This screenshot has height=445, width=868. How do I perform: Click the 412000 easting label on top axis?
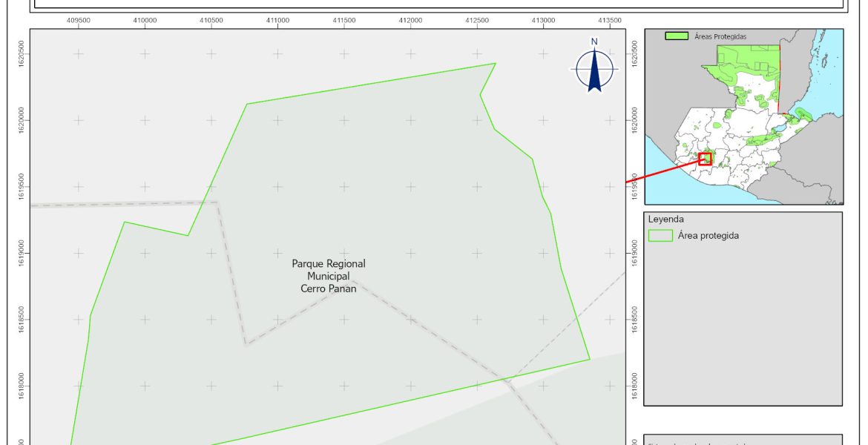coord(410,20)
